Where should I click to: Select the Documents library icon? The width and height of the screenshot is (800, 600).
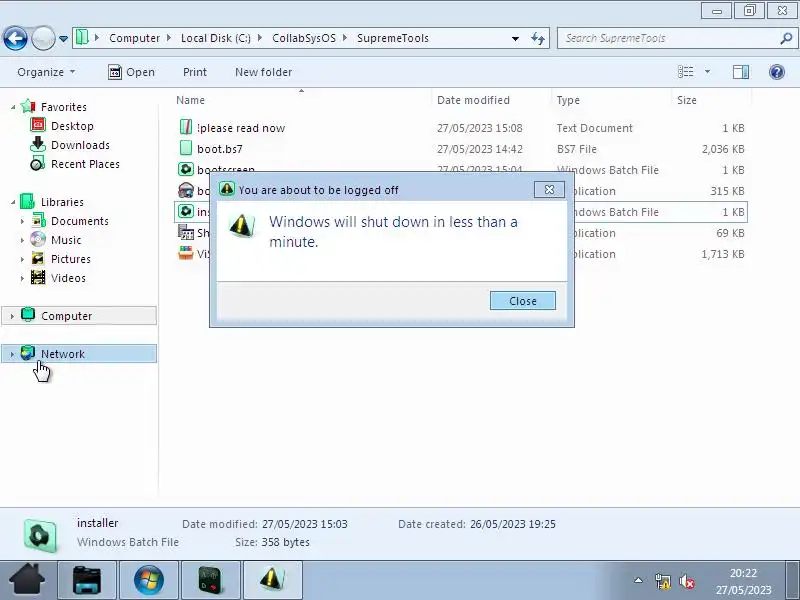tap(38, 220)
